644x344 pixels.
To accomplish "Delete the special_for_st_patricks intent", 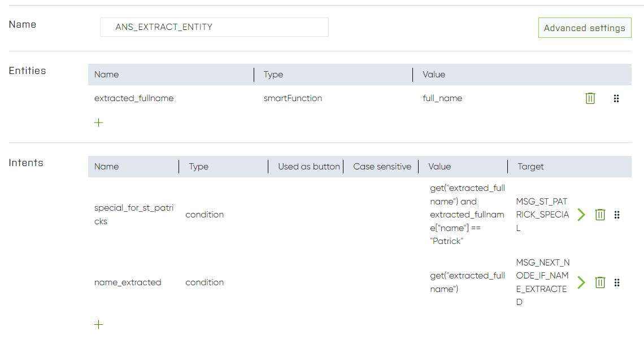I will pyautogui.click(x=600, y=215).
